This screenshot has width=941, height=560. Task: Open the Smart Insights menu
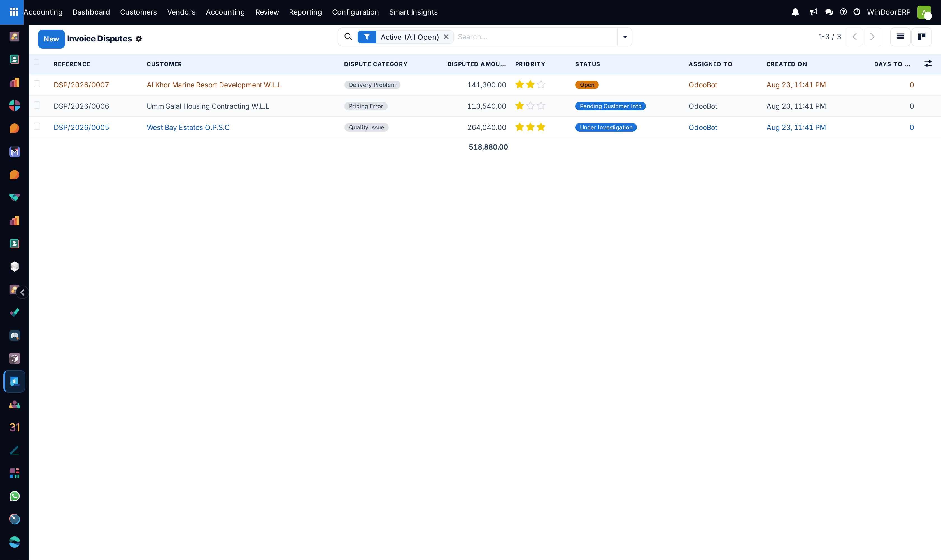coord(413,12)
